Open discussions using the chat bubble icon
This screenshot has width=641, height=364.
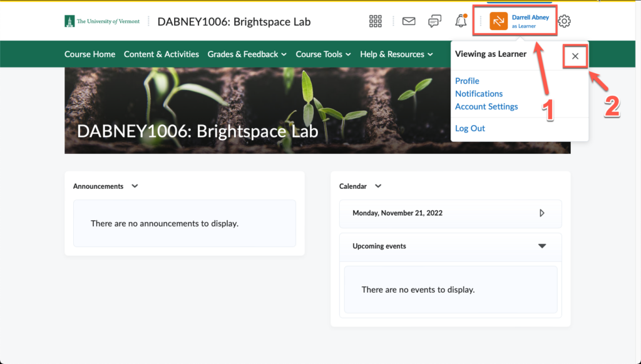(x=434, y=21)
